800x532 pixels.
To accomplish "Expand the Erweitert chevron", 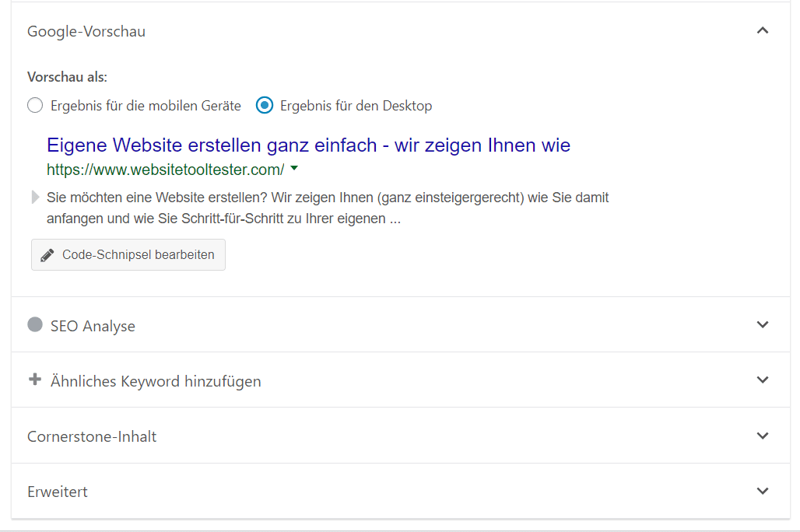I will tap(762, 491).
